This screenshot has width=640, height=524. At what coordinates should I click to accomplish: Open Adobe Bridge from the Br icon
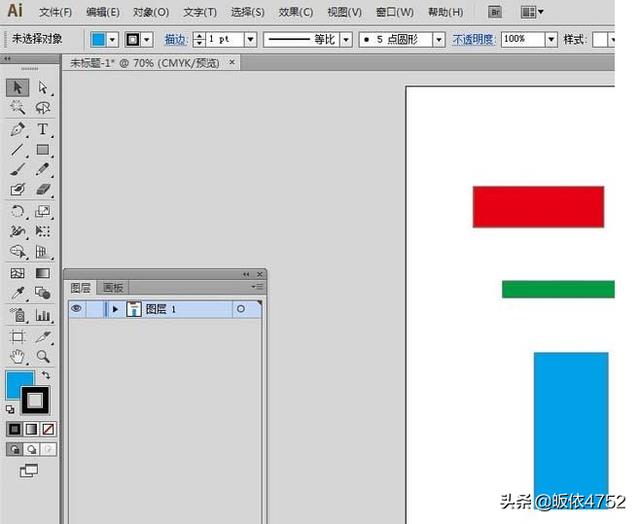click(495, 12)
